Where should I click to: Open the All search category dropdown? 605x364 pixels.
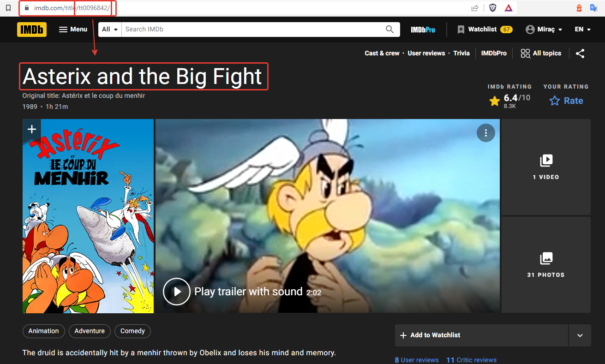tap(110, 30)
